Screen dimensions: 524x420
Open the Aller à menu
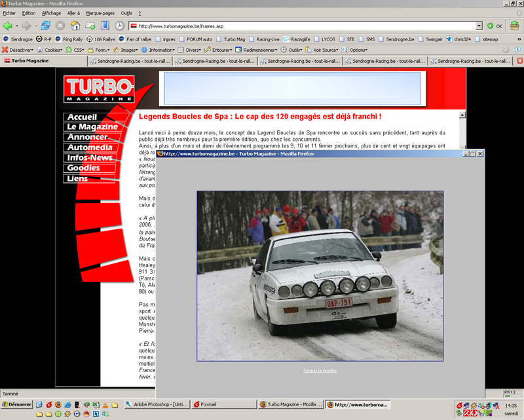click(73, 13)
